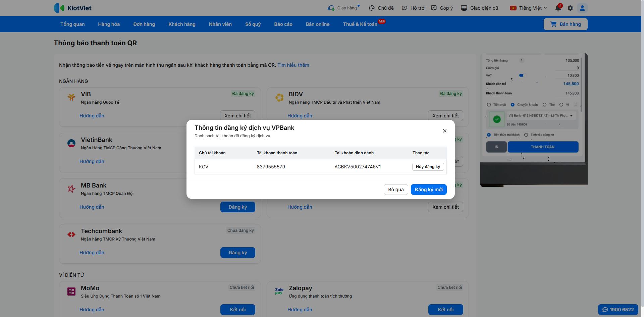Click the Hỗ trợ support icon

pos(405,8)
